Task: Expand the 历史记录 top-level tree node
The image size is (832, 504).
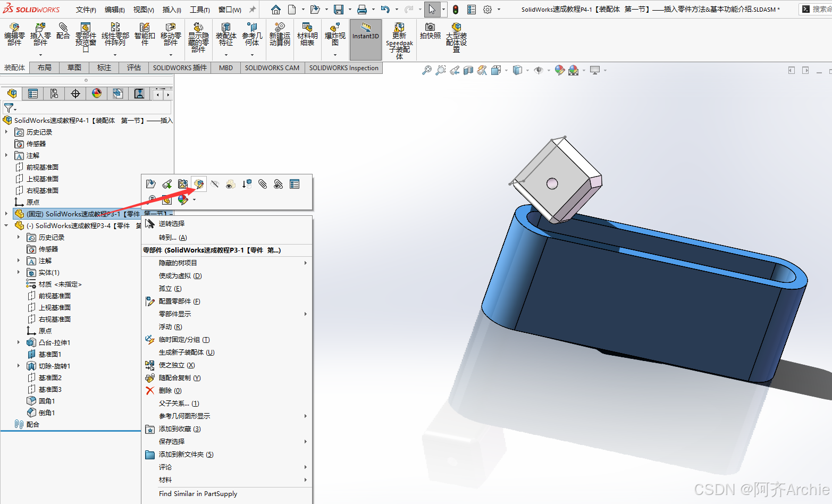Action: [6, 132]
